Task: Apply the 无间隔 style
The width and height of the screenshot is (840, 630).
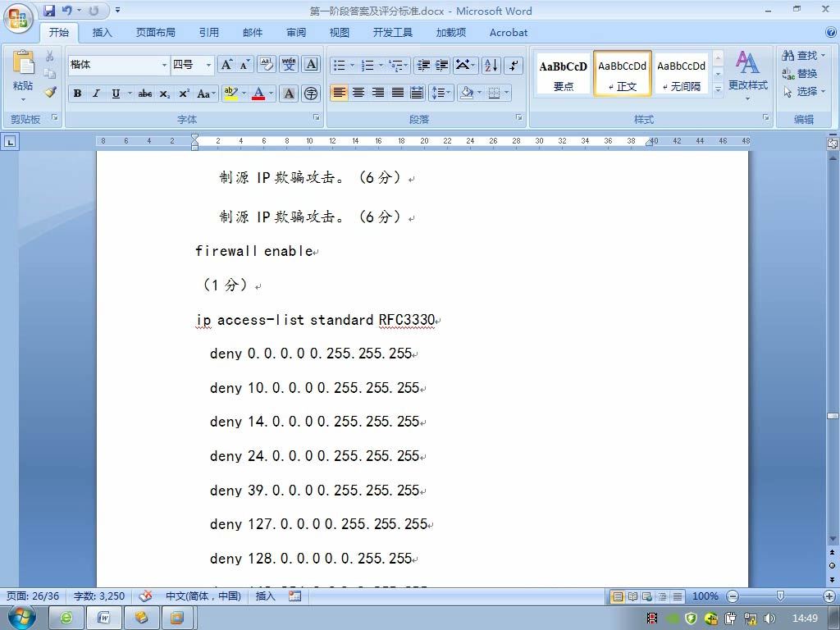Action: (x=682, y=75)
